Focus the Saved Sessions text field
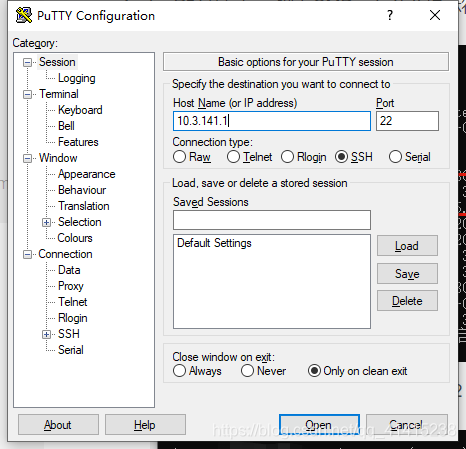 [x=272, y=220]
